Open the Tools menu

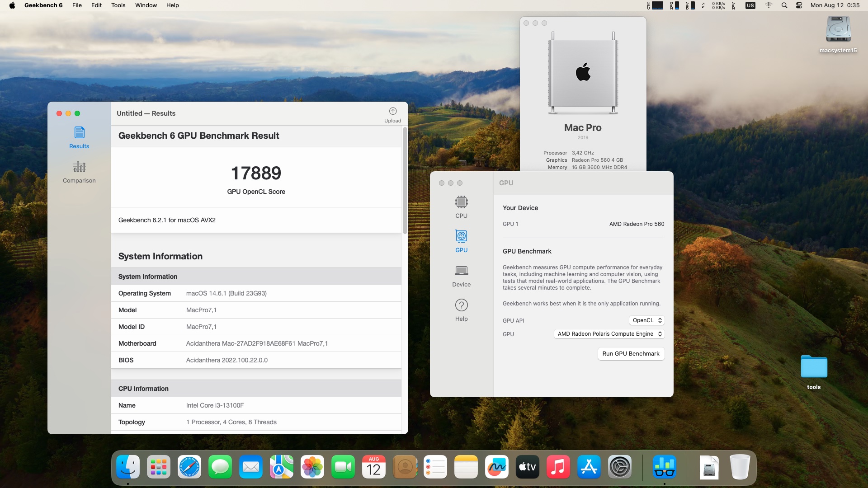[x=118, y=5]
